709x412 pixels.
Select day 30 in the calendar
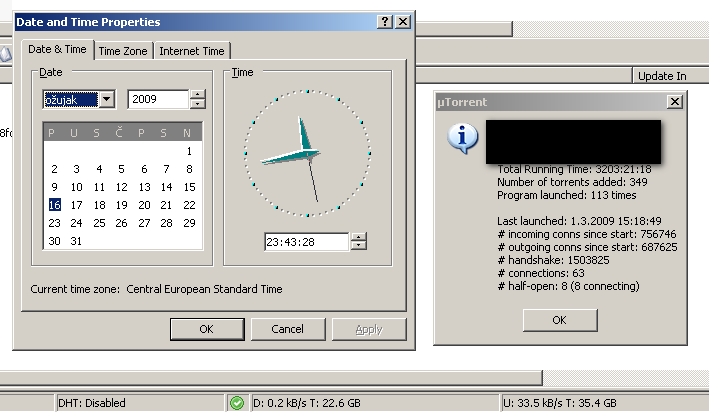tap(54, 241)
